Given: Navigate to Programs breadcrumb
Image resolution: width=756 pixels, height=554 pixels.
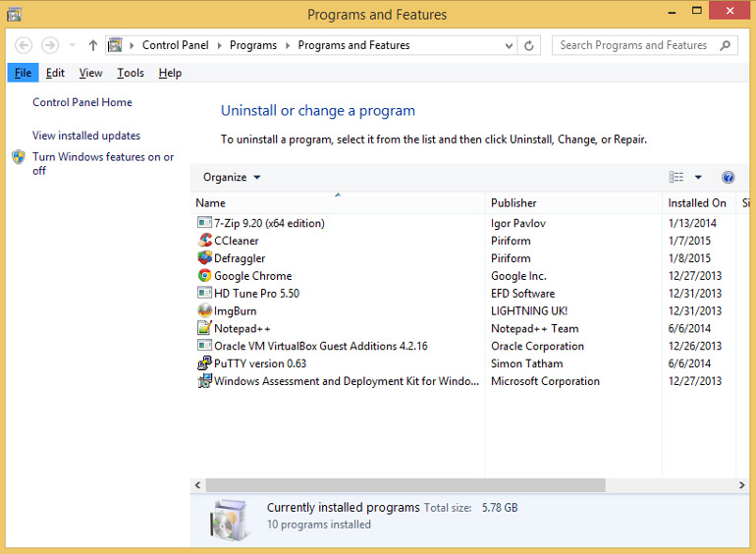Looking at the screenshot, I should [253, 45].
